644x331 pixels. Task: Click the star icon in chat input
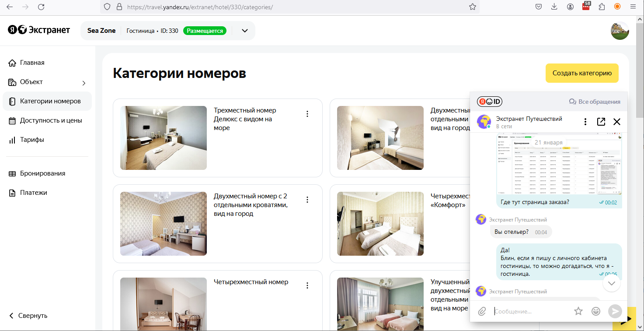578,311
